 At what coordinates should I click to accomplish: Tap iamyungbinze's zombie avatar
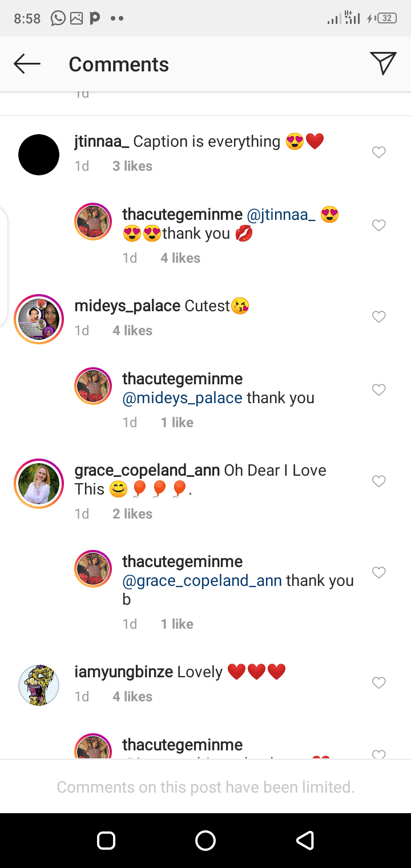pyautogui.click(x=39, y=685)
